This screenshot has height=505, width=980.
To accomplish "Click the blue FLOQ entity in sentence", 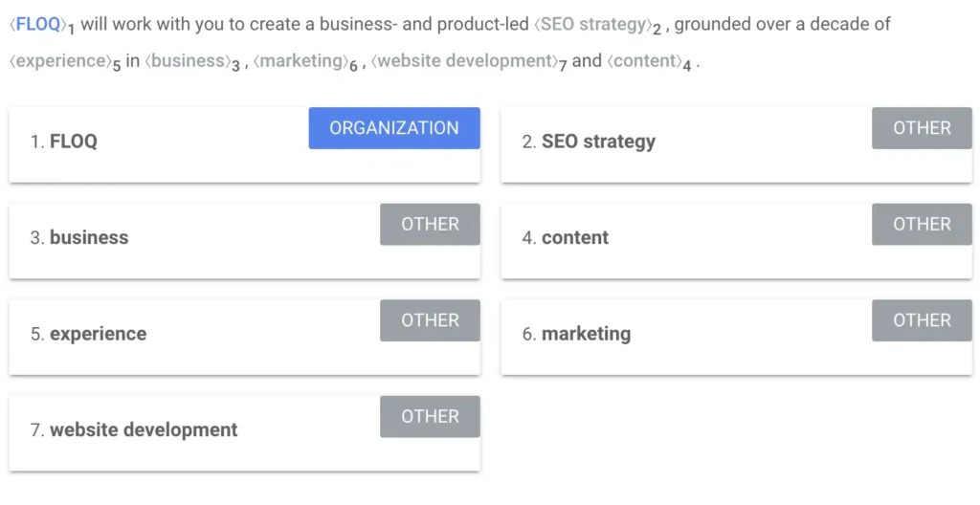I will (38, 24).
